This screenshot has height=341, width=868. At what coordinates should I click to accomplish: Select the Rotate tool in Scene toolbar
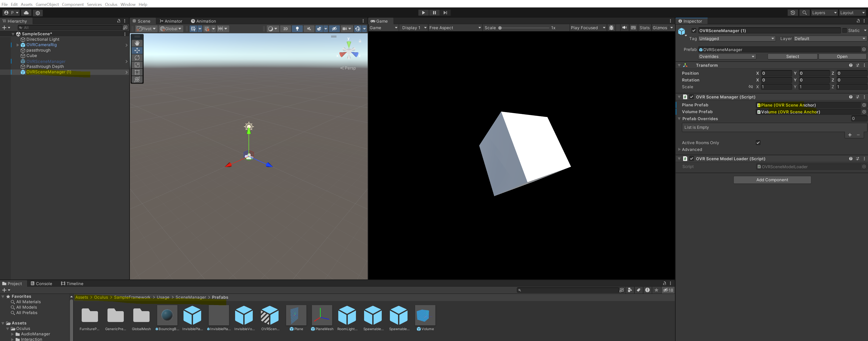[x=137, y=58]
